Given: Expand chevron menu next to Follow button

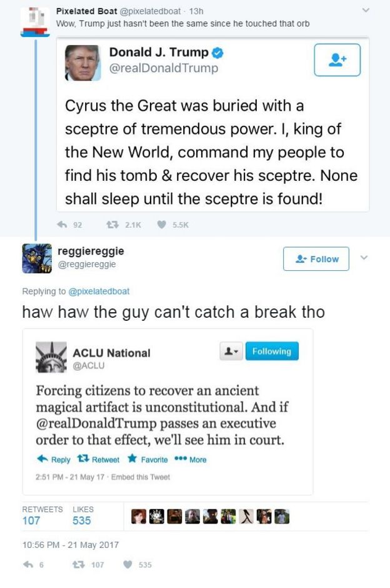Looking at the screenshot, I should (364, 258).
